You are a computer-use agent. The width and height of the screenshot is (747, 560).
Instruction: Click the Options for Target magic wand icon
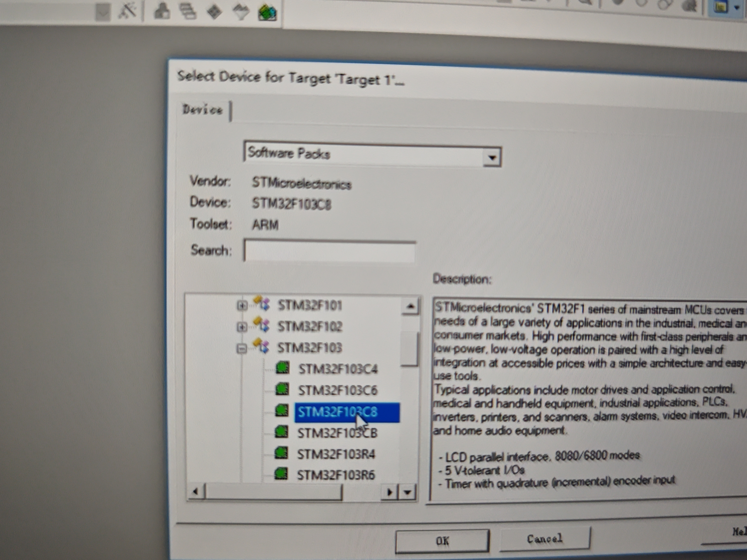[x=128, y=11]
